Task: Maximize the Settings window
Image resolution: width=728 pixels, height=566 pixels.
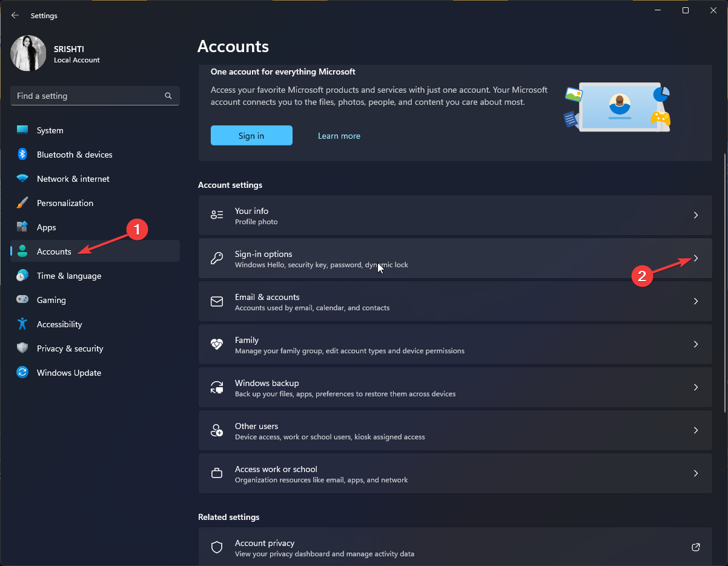Action: (685, 10)
